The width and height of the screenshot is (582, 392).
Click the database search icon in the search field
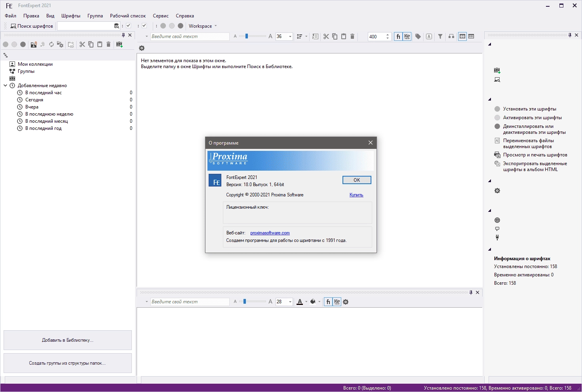pos(116,26)
